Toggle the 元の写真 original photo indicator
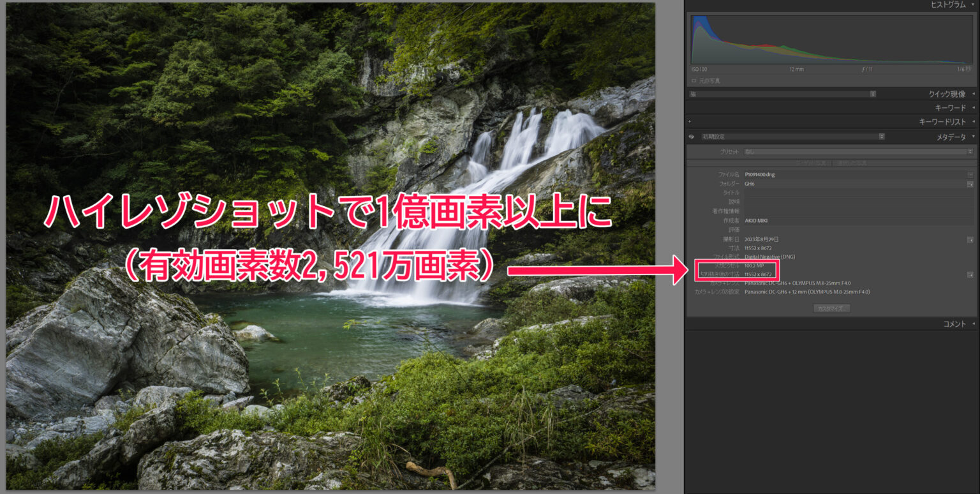The image size is (980, 494). point(694,81)
